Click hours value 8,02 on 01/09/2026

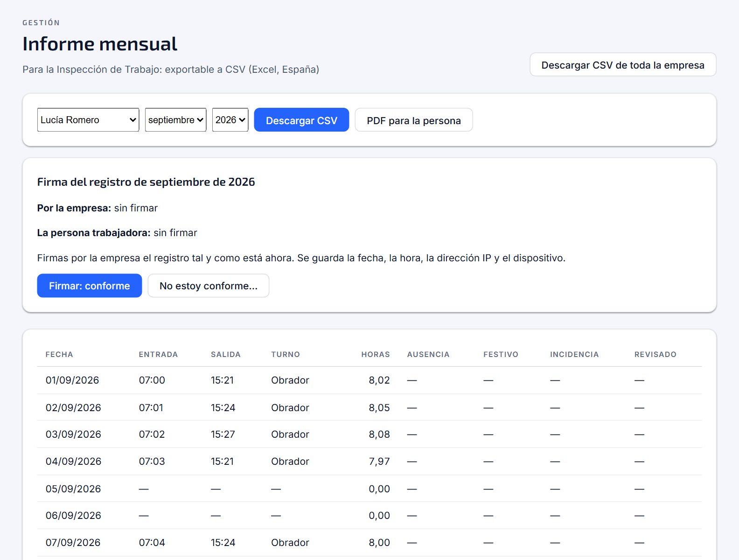pyautogui.click(x=379, y=380)
